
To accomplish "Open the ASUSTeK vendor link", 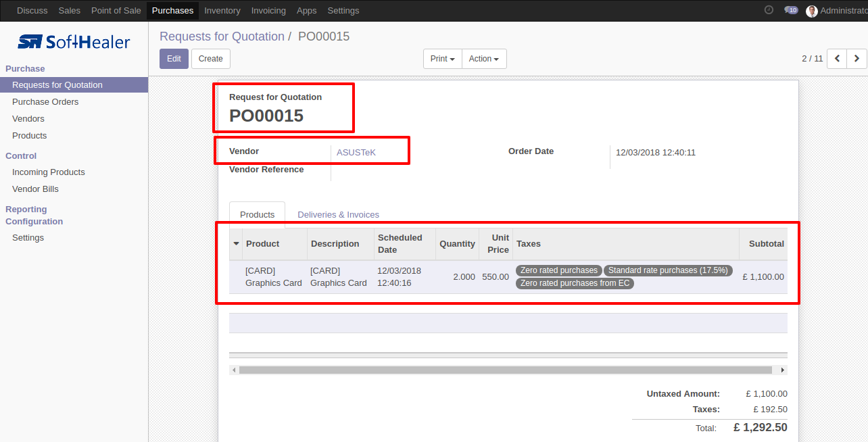I will click(356, 153).
